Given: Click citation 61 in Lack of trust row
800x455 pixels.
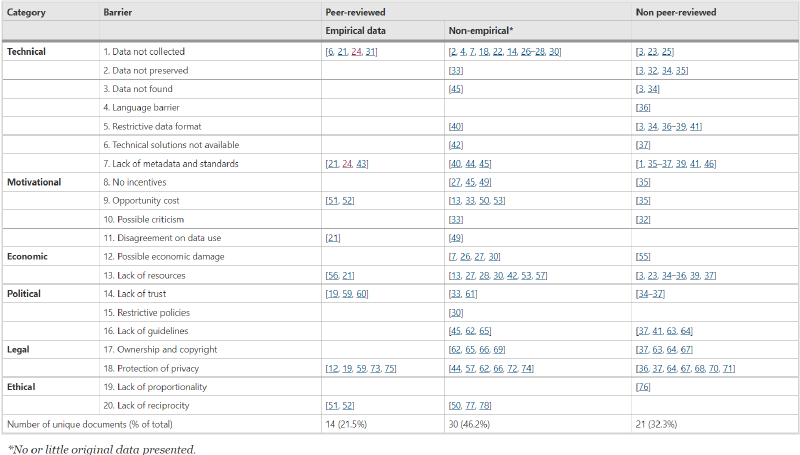Looking at the screenshot, I should pos(470,294).
